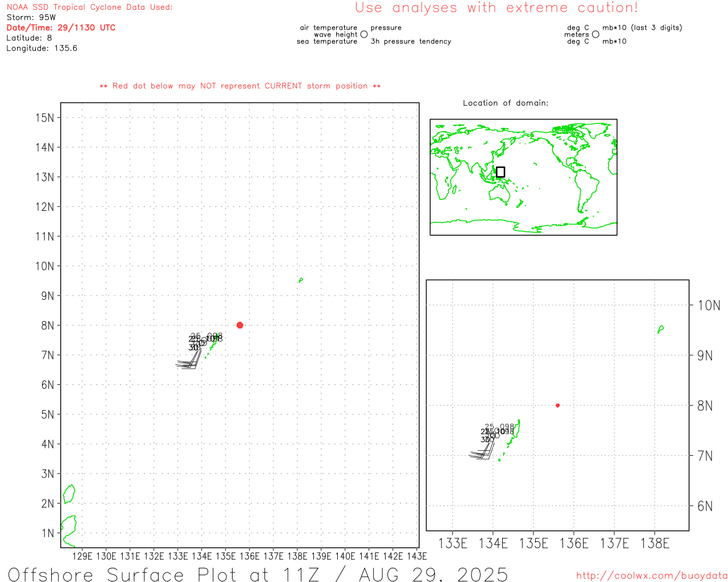This screenshot has height=582, width=728.
Task: Click the green island outline near 2N on main map
Action: point(69,494)
